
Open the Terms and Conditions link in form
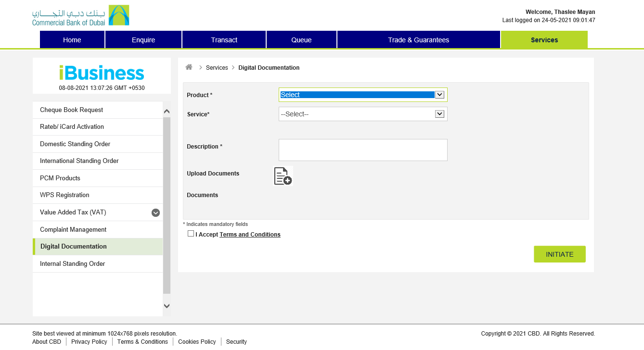[x=250, y=235]
